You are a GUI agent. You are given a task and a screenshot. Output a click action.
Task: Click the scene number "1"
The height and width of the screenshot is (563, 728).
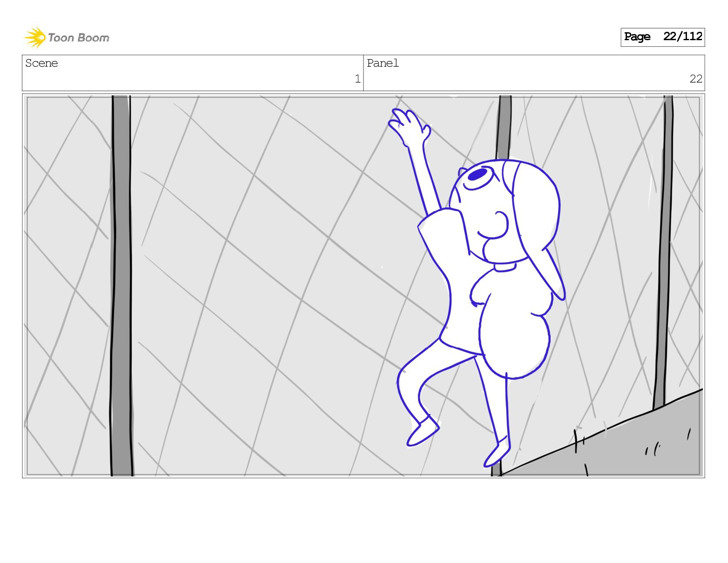click(x=357, y=79)
